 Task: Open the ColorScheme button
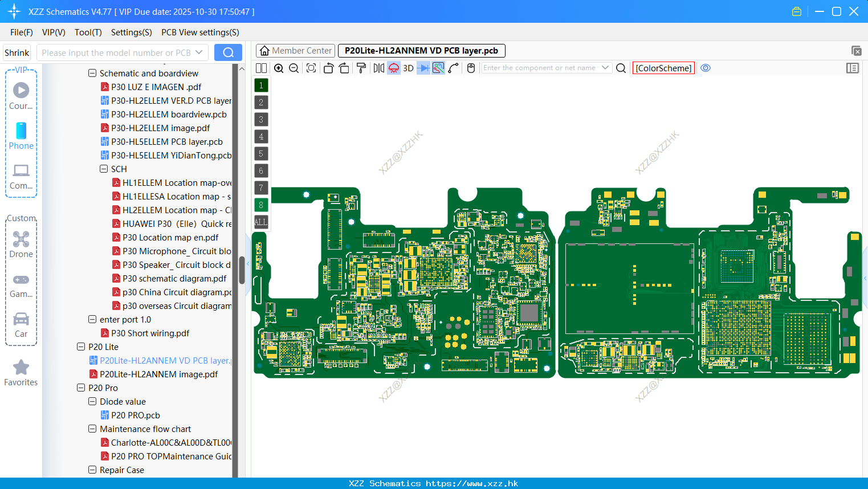click(663, 68)
